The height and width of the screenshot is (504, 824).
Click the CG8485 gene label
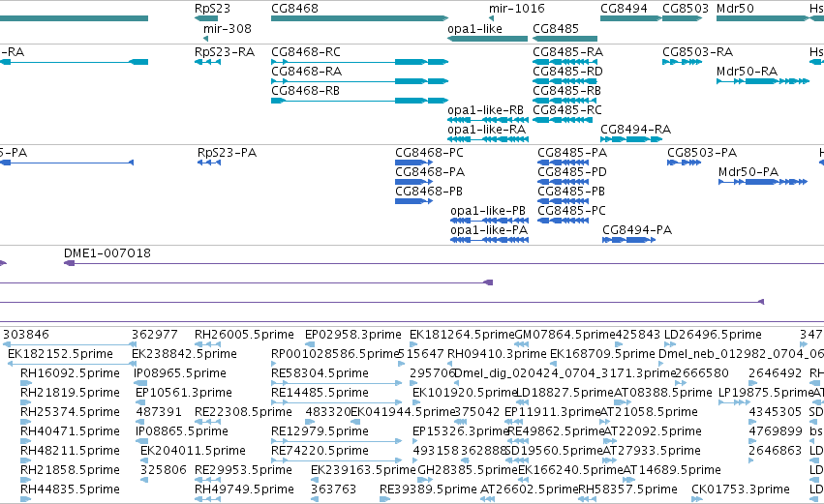(x=556, y=28)
